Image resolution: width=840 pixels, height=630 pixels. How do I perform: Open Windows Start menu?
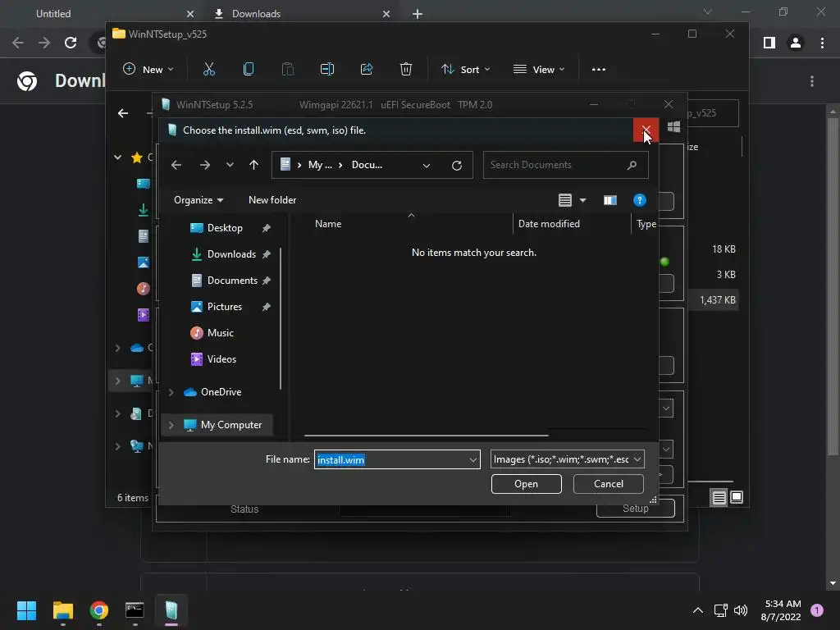26,610
